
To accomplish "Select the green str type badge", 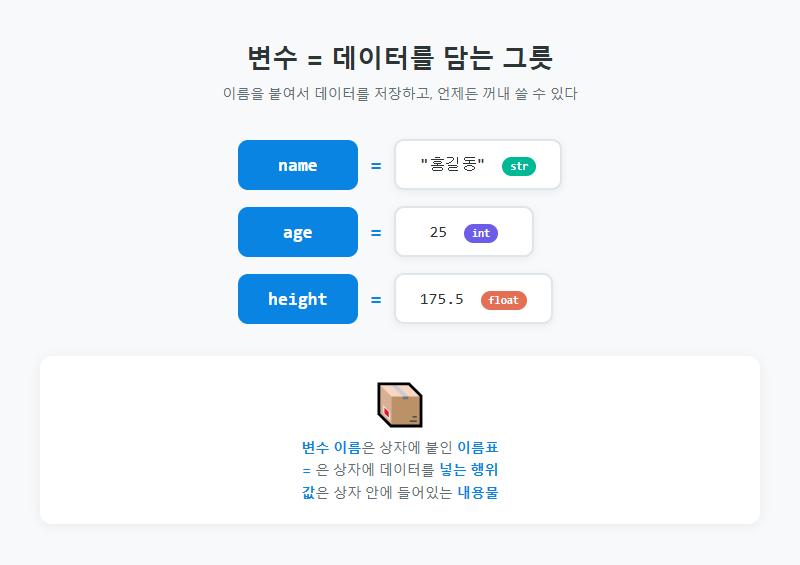I will tap(519, 166).
